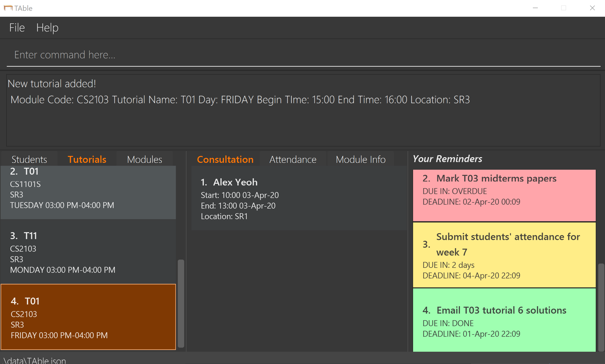The image size is (605, 364).
Task: Click the reminders panel scrollbar
Action: [x=601, y=307]
